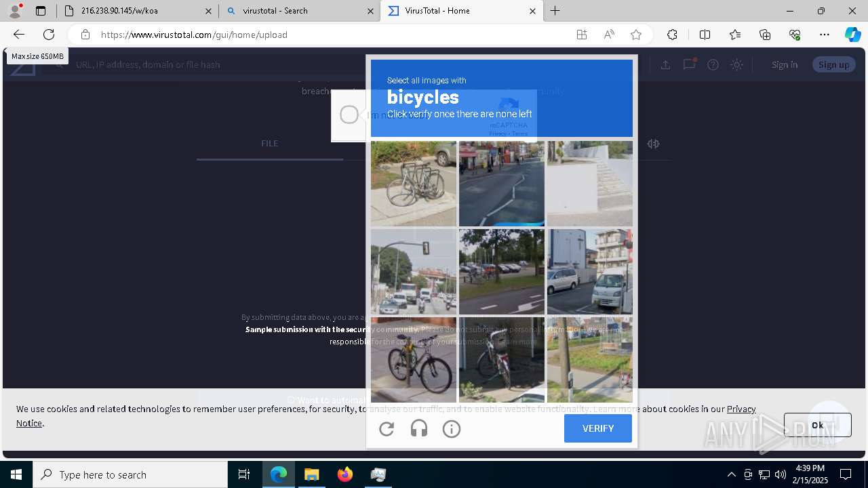The image size is (868, 488).
Task: Select tile with trees and parked cars
Action: (x=502, y=272)
